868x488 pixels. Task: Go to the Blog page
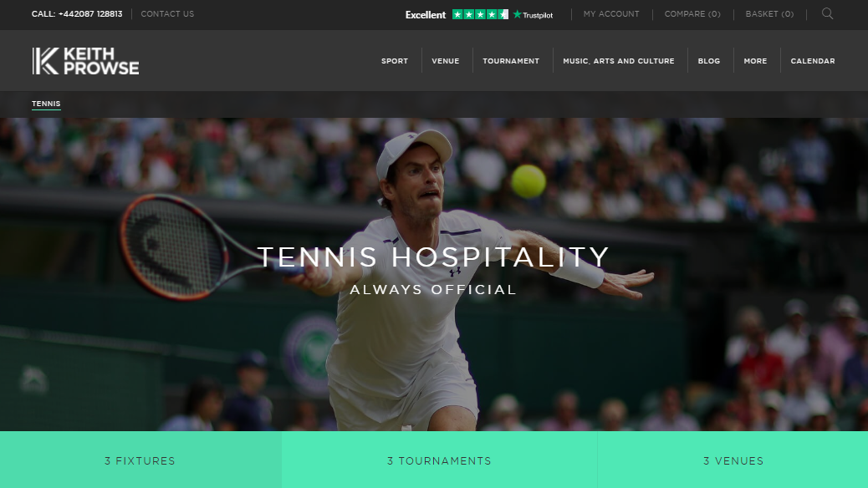(x=708, y=61)
